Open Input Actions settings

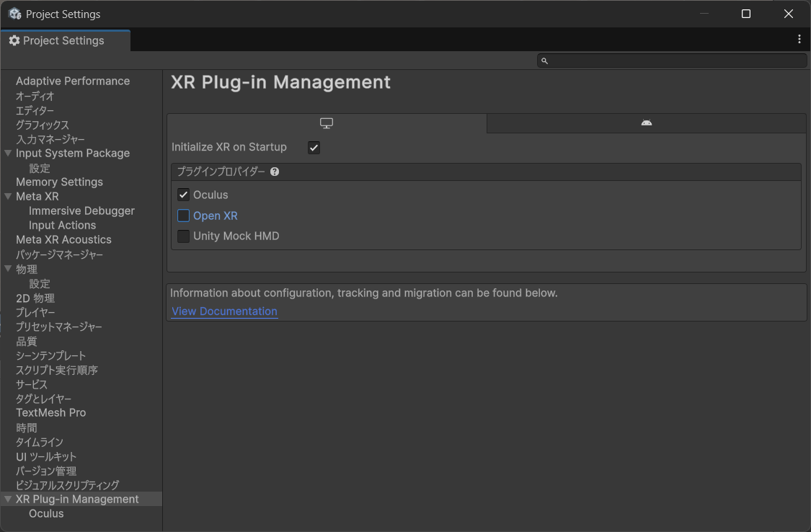point(63,226)
